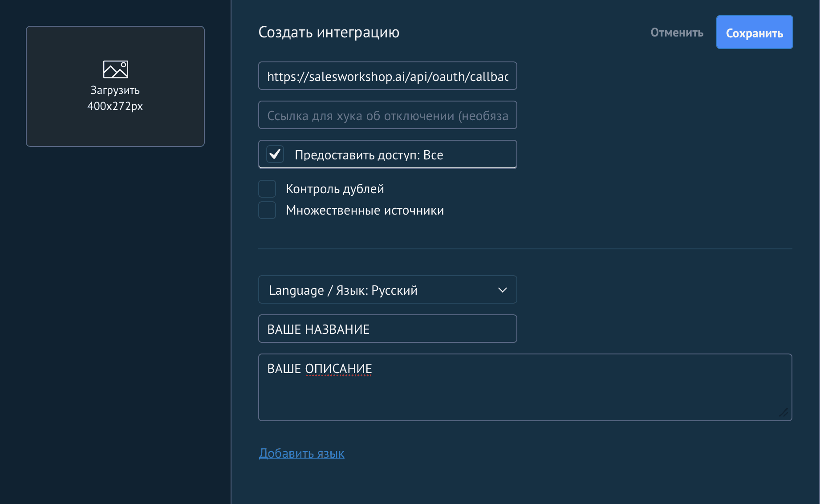Image resolution: width=820 pixels, height=504 pixels.
Task: Click the chevron arrow in Language dropdown
Action: coord(503,290)
